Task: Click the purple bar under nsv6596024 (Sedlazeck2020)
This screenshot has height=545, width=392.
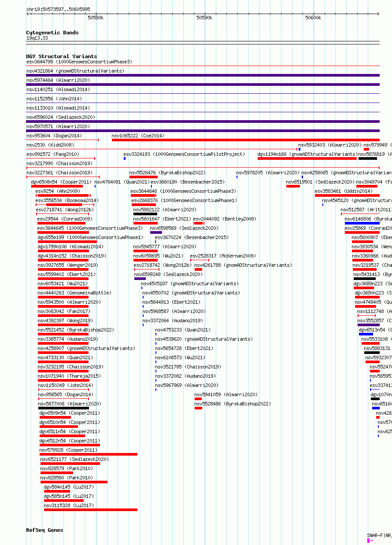Action: click(x=203, y=122)
